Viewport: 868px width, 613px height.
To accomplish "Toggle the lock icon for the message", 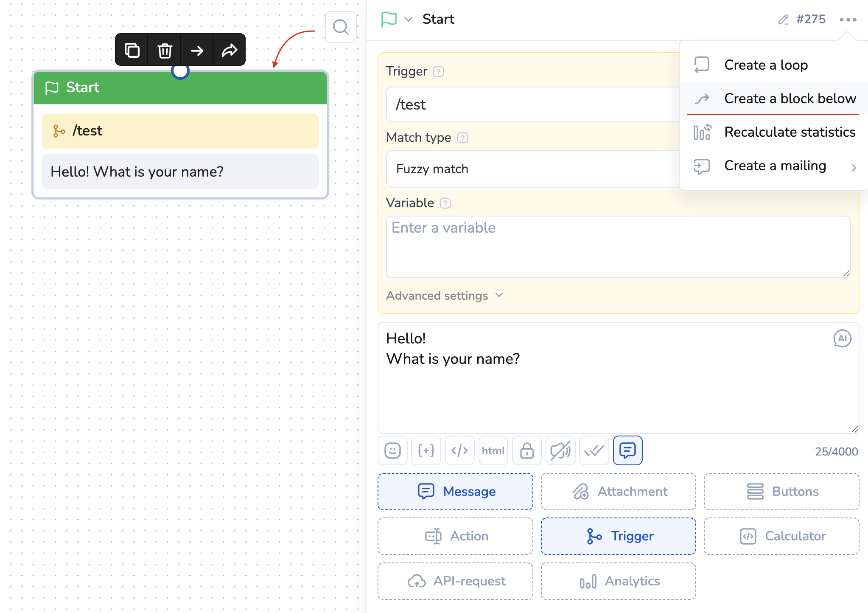I will pos(527,450).
